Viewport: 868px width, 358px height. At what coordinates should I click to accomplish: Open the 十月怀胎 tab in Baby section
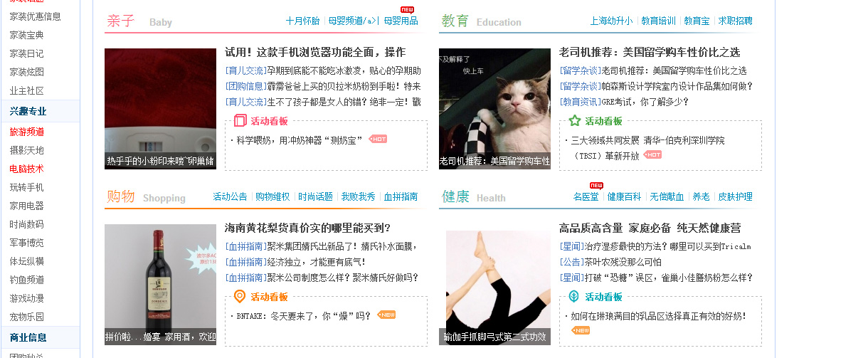303,21
